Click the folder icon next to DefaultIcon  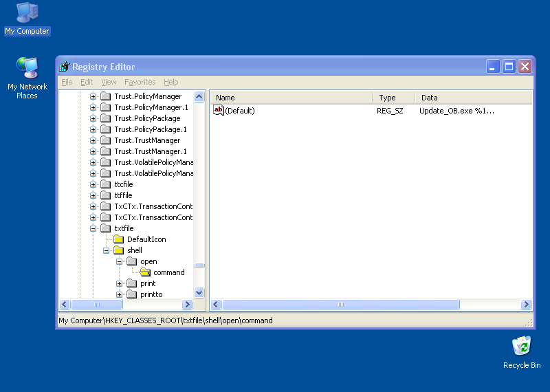coord(118,239)
